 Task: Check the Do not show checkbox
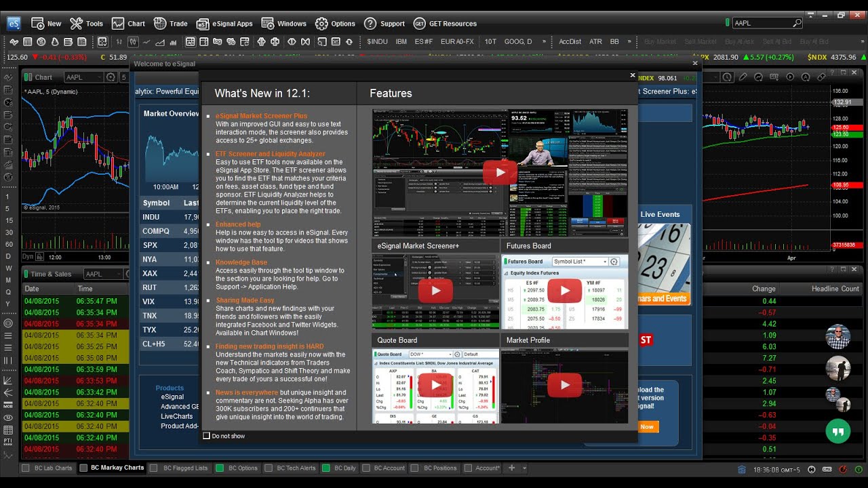[207, 436]
